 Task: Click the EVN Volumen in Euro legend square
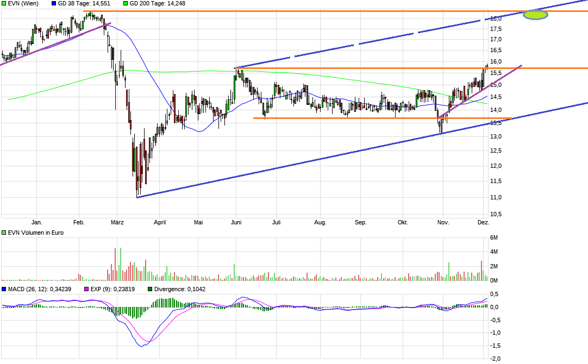[4, 233]
